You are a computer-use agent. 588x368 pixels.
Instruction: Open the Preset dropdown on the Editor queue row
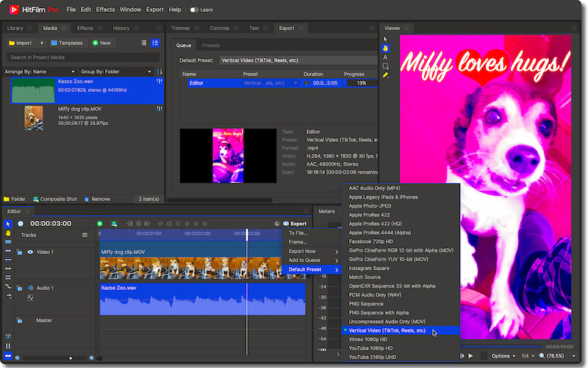click(270, 83)
